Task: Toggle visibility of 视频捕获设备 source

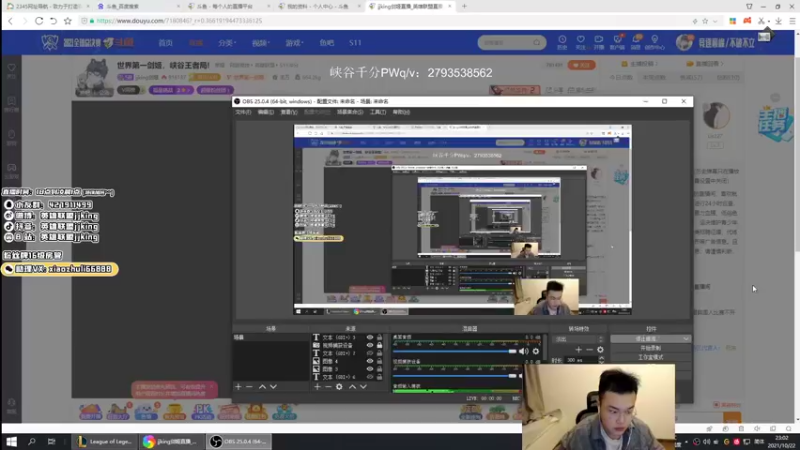Action: 370,345
